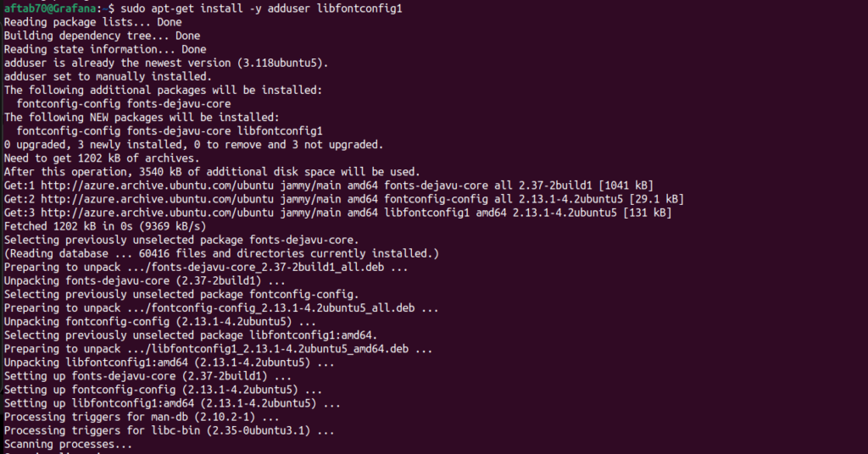This screenshot has height=454, width=868.
Task: Click the aftab70@Grafana prompt text
Action: [52, 8]
